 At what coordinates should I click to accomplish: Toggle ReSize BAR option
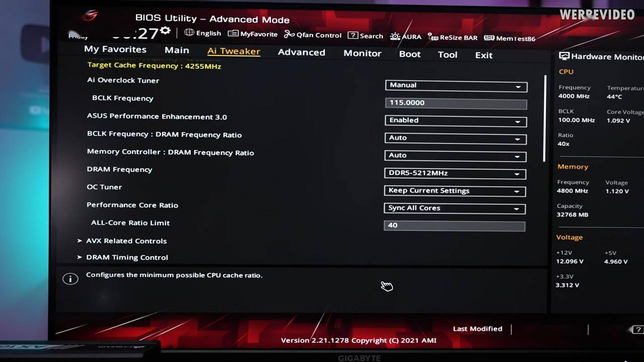click(453, 38)
